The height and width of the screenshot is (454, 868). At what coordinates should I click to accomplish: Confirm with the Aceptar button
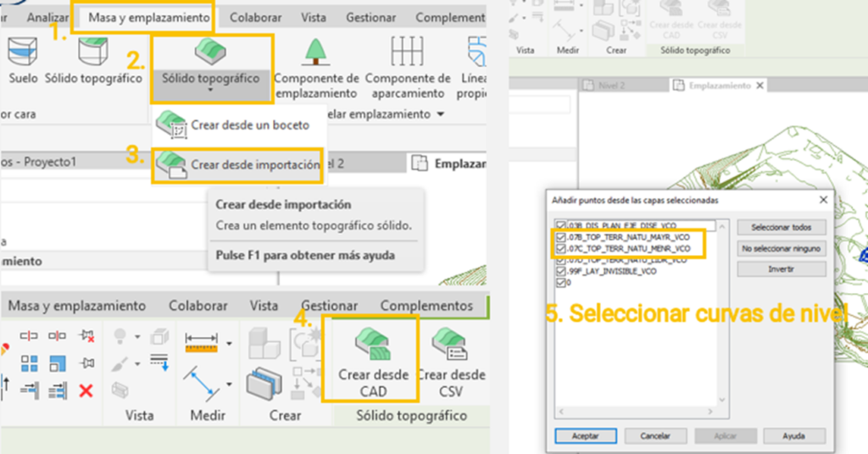[586, 435]
